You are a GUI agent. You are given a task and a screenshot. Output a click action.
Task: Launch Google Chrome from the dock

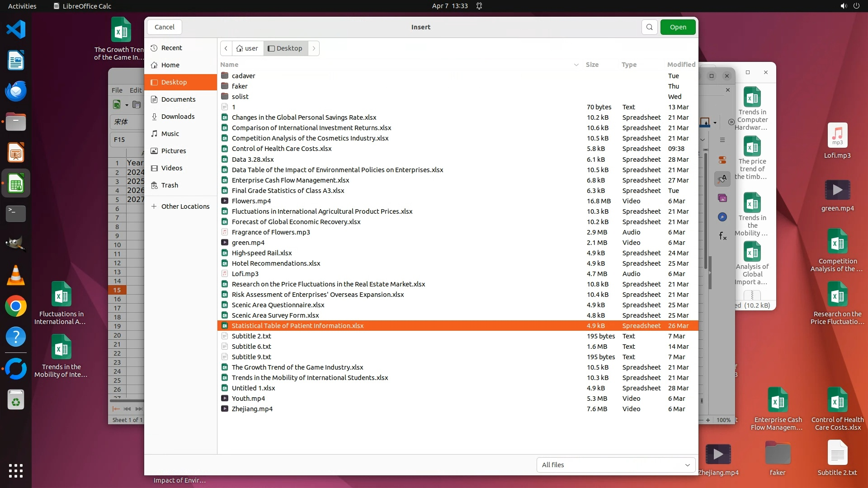(16, 306)
